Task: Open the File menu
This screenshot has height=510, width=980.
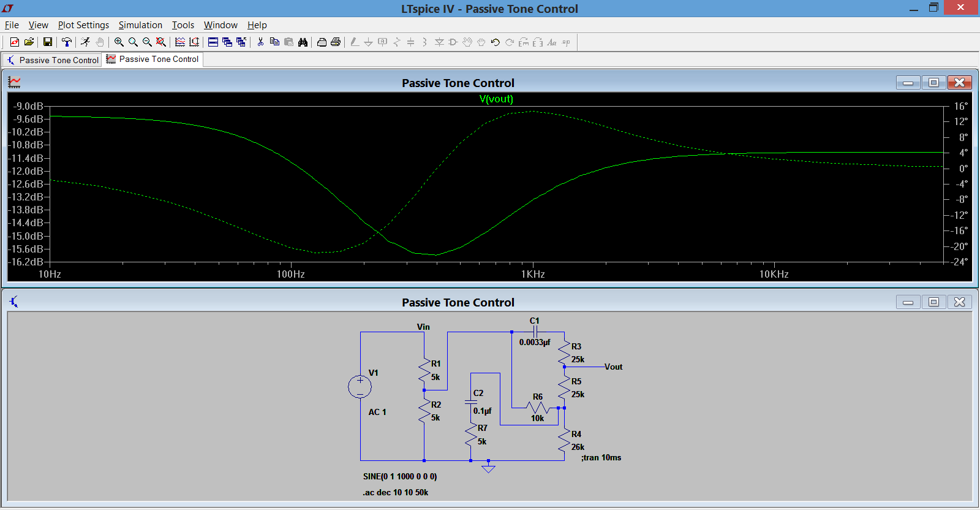Action: pyautogui.click(x=12, y=25)
